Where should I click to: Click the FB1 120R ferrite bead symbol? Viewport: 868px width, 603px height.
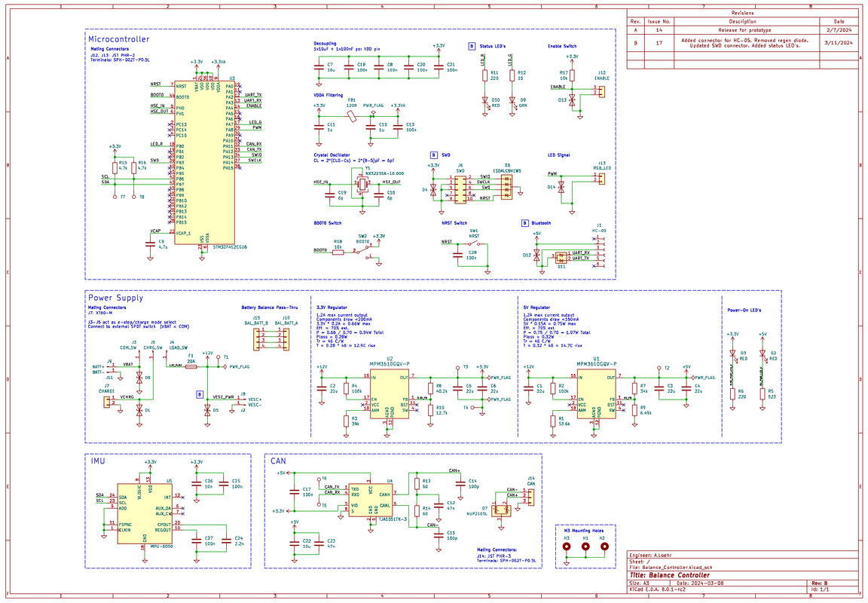click(352, 116)
